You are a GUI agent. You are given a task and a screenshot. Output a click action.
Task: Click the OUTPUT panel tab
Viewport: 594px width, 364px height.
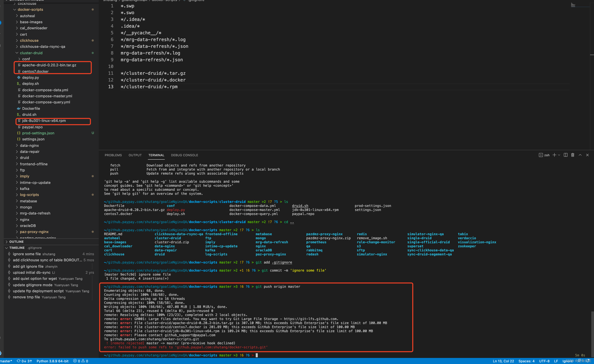(134, 155)
